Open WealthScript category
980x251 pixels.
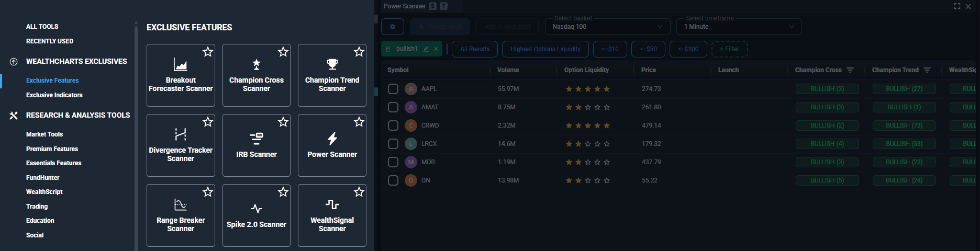44,192
